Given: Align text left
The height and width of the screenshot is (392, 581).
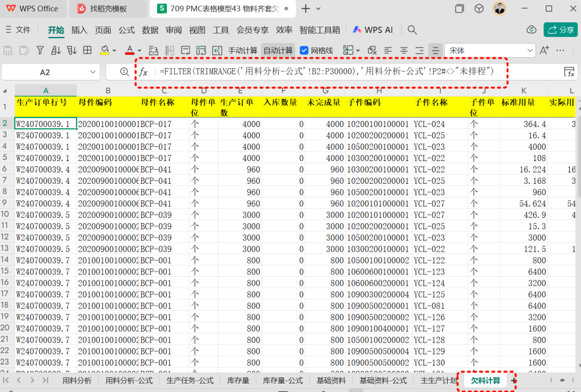Looking at the screenshot, I should tap(388, 50).
